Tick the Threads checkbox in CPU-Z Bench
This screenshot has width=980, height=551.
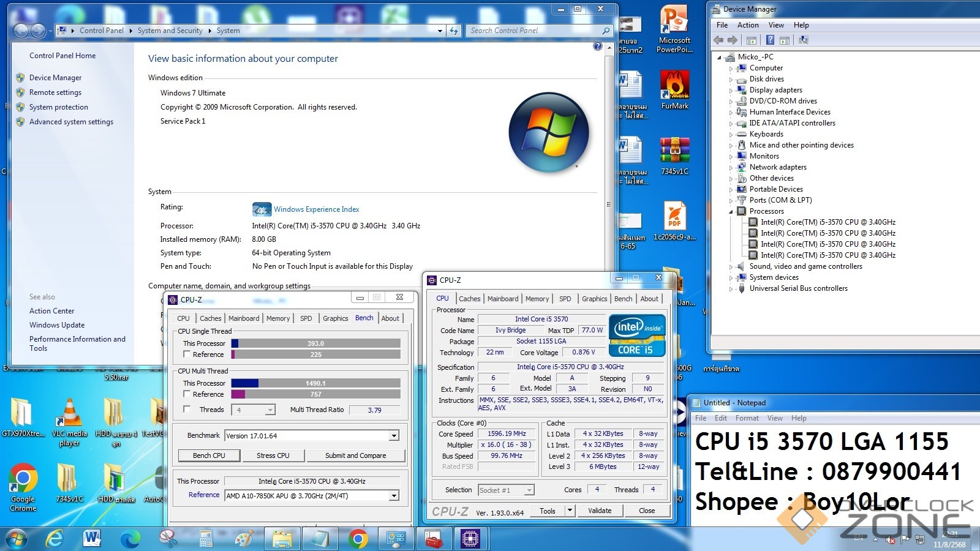click(x=187, y=409)
